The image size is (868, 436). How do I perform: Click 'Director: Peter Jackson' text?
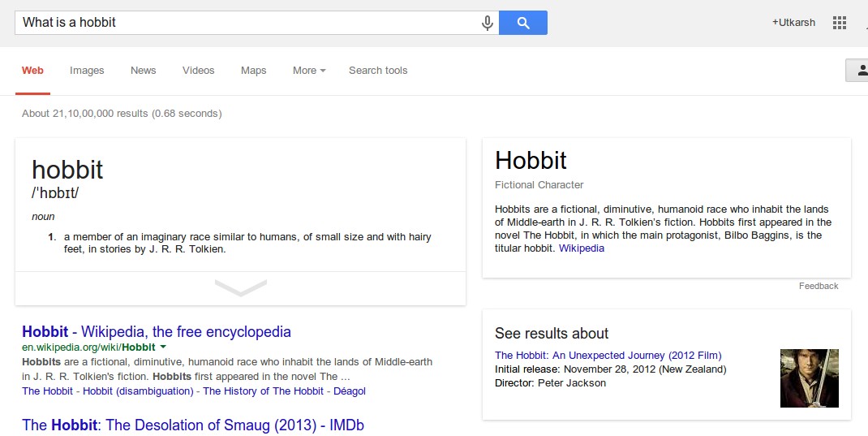point(550,382)
